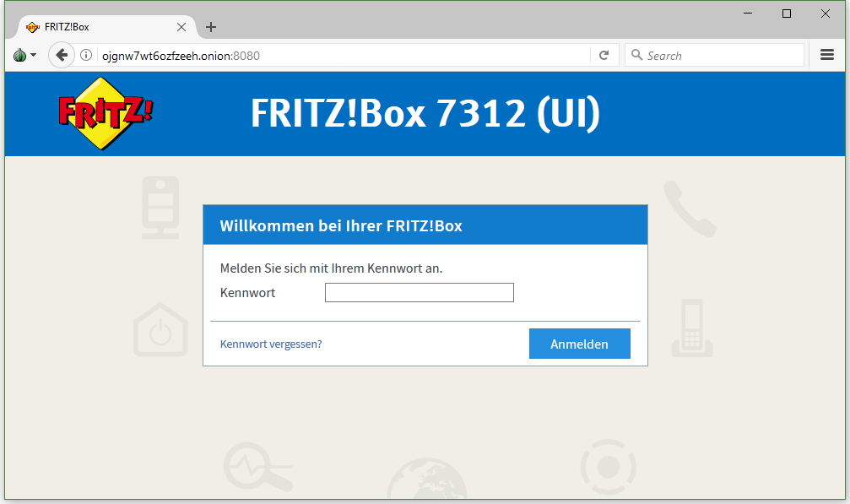Show site information via the info icon
Viewport: 850px width, 504px height.
click(x=86, y=55)
